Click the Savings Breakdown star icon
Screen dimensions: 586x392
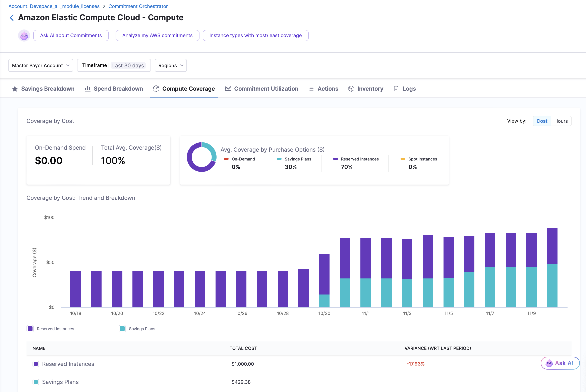[x=15, y=89]
